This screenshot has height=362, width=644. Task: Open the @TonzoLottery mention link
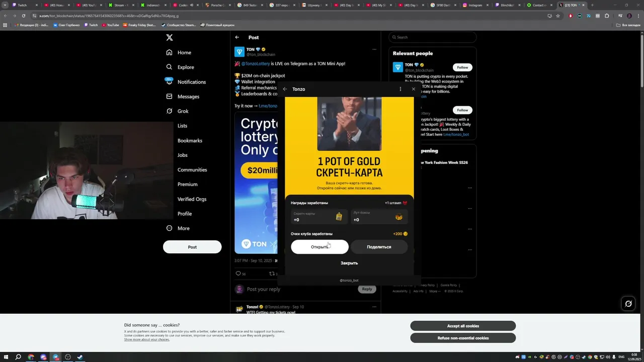tap(256, 64)
